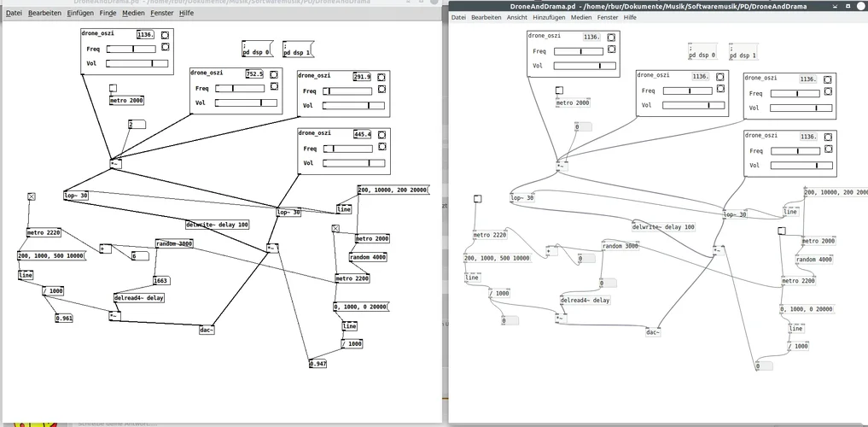
Task: Click the upper bang button of drone_oszi 1136 in the left window
Action: coord(165,36)
